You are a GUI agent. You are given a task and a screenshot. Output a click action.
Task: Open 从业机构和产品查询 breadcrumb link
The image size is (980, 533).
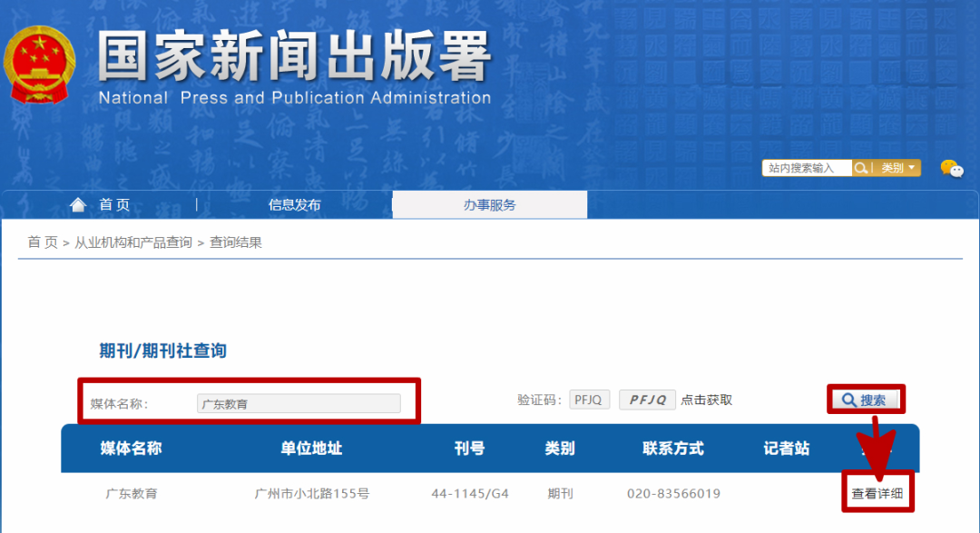(x=133, y=242)
